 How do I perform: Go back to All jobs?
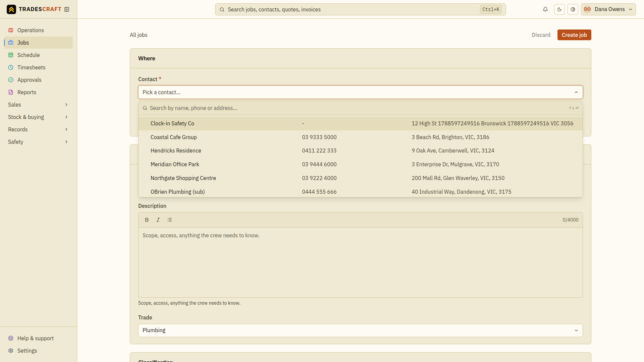pyautogui.click(x=139, y=35)
